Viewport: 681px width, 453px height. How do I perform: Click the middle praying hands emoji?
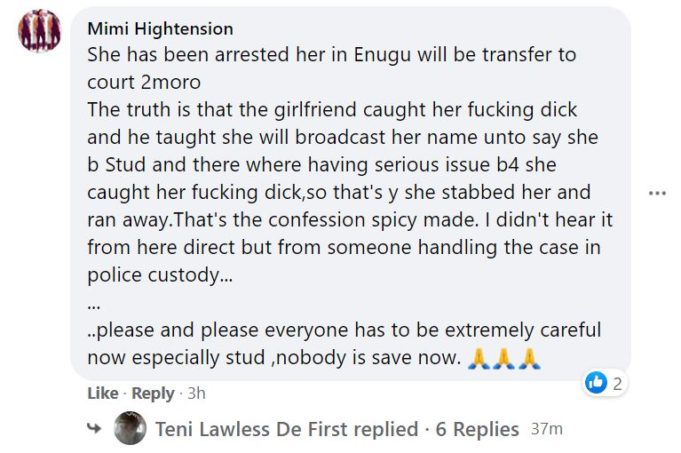click(504, 359)
